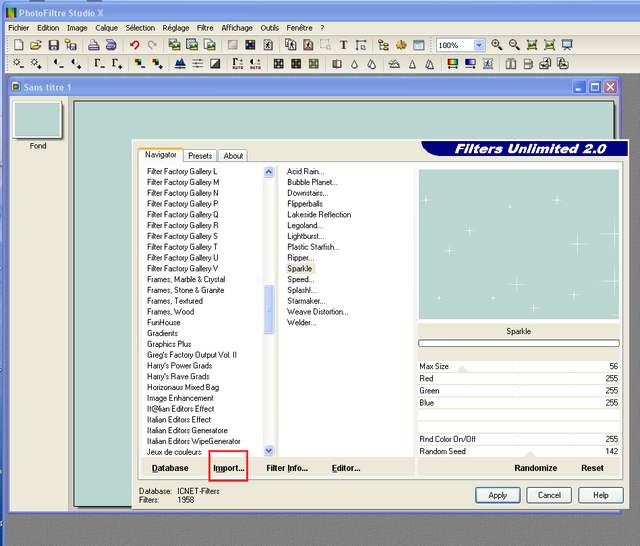640x546 pixels.
Task: Select the Fond layer thumbnail
Action: 38,120
